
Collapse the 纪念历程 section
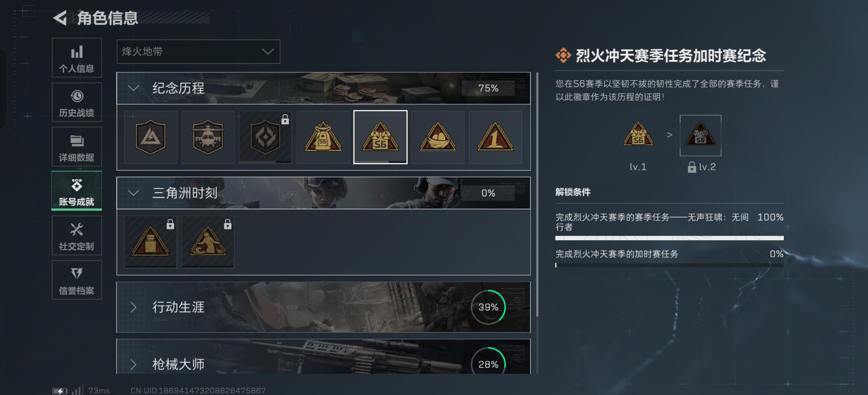(x=323, y=88)
